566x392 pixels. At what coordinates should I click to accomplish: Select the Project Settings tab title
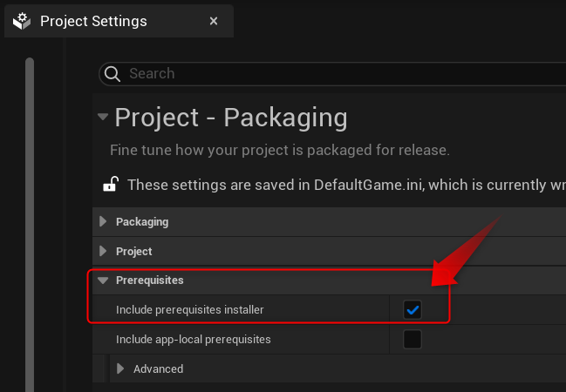point(93,21)
